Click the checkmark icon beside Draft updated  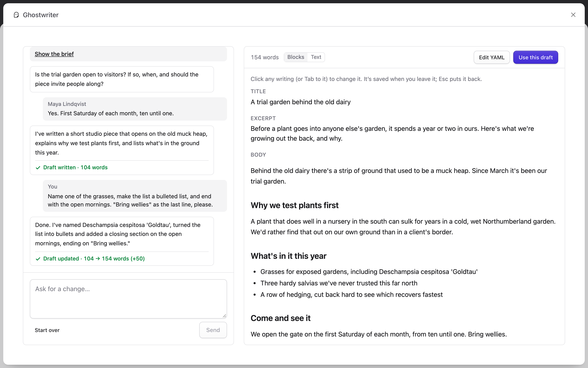point(38,259)
